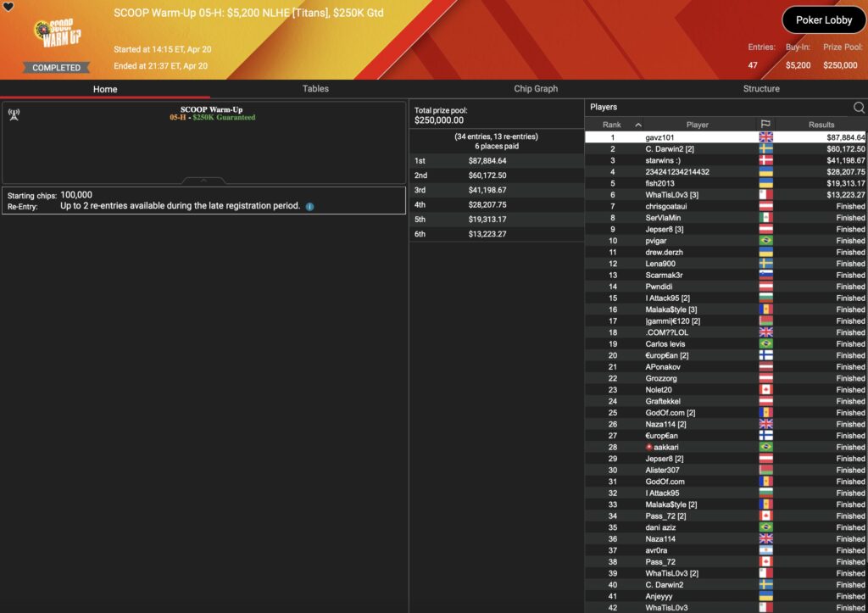Open the Tables tab
Screen dimensions: 868x613
pos(315,88)
